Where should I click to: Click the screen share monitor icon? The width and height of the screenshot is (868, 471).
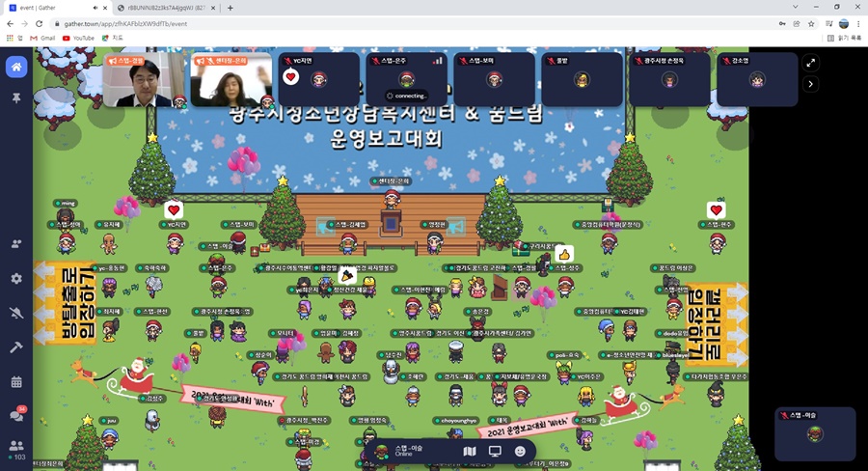point(495,451)
